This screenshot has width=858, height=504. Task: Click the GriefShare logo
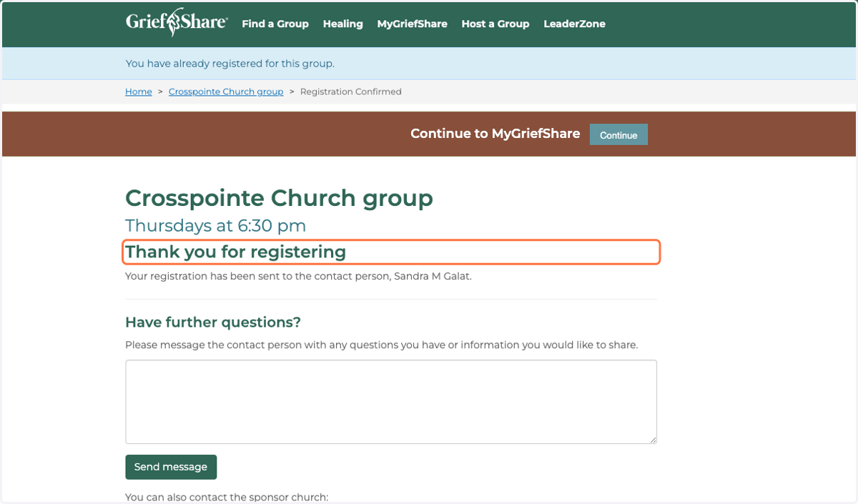[177, 23]
